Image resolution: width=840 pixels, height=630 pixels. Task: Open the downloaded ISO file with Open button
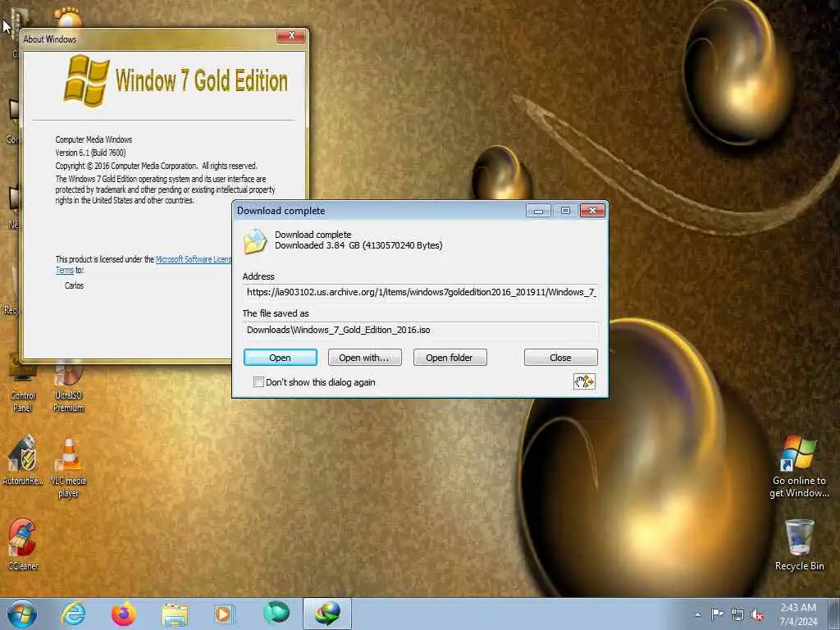tap(281, 358)
